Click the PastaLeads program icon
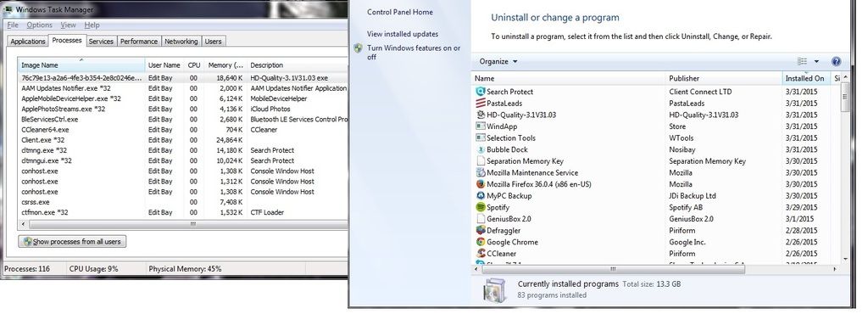This screenshot has width=868, height=314. [x=481, y=103]
